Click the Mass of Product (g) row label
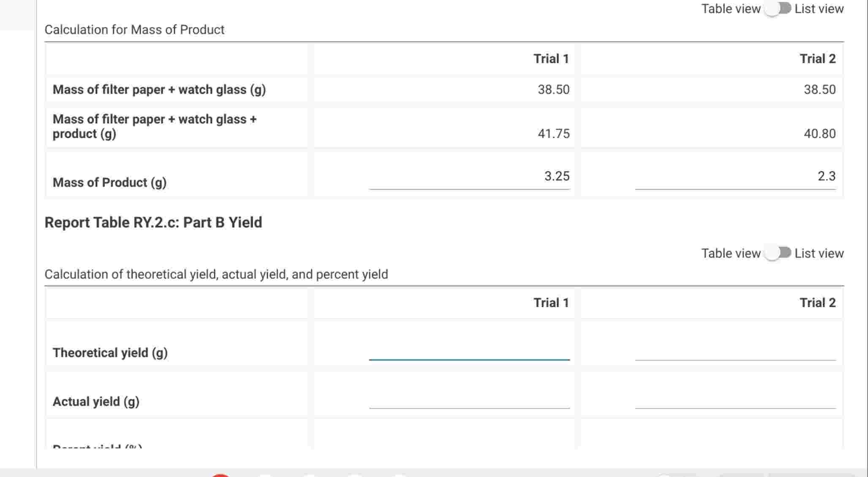This screenshot has height=477, width=868. 109,182
